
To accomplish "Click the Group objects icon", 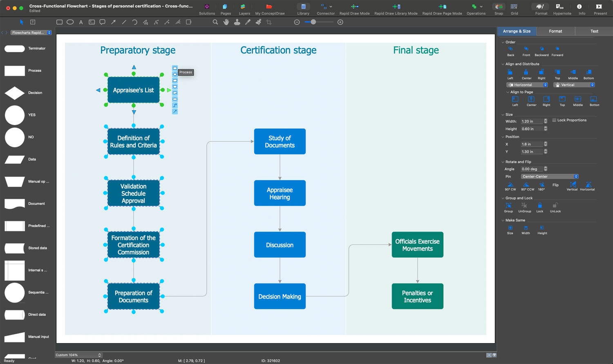I will point(508,206).
